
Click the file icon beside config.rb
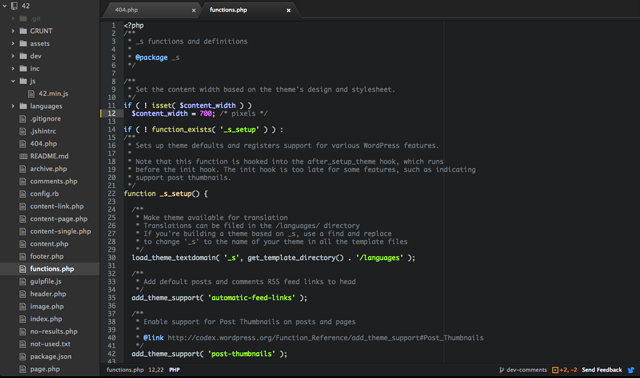coord(23,194)
